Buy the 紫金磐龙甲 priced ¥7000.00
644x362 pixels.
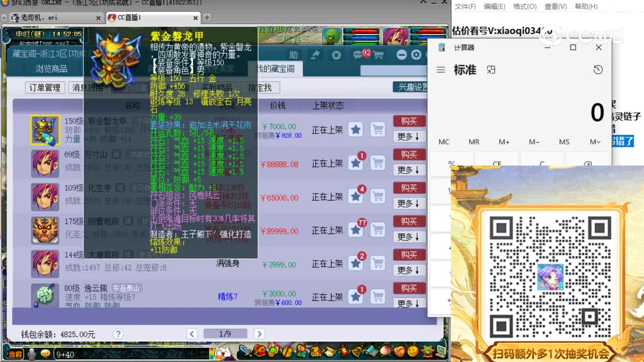410,121
